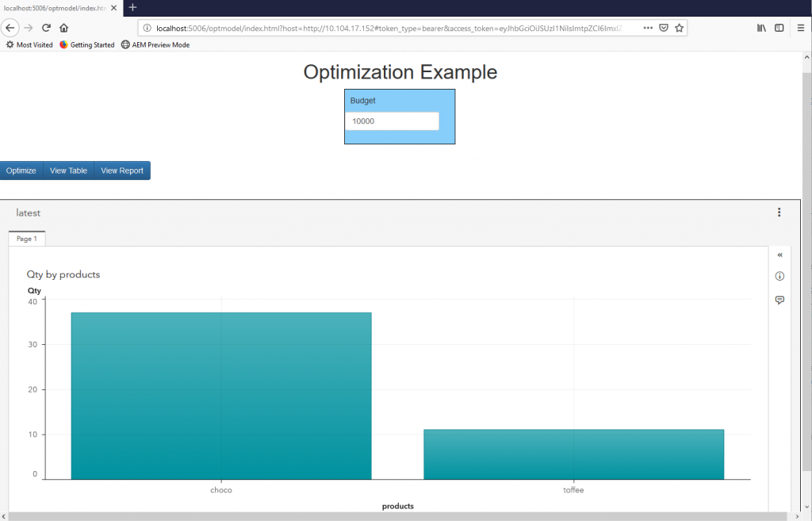This screenshot has height=521, width=812.
Task: Reload the page with the refresh icon
Action: (46, 28)
